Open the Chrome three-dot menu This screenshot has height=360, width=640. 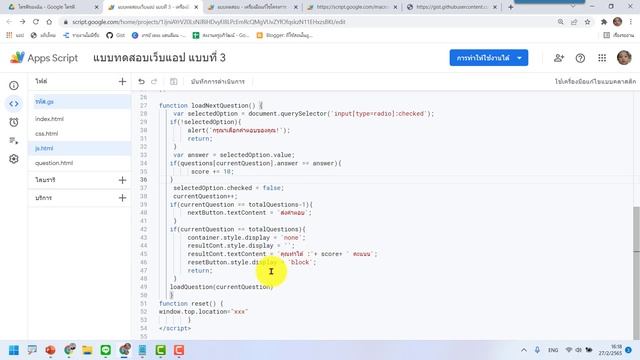631,22
